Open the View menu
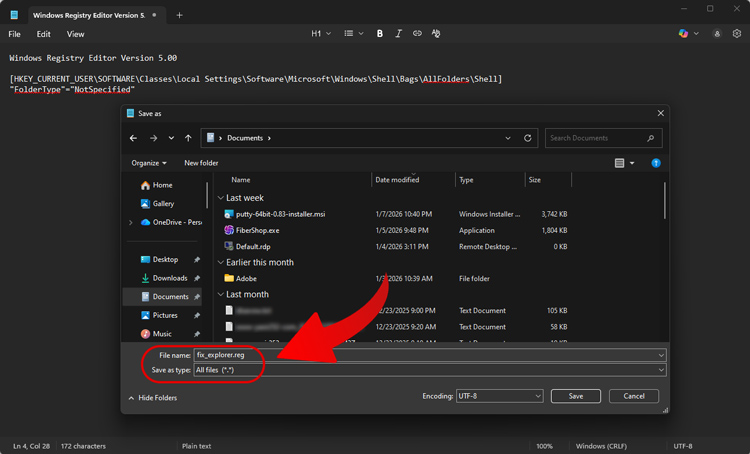750x454 pixels. [x=75, y=34]
